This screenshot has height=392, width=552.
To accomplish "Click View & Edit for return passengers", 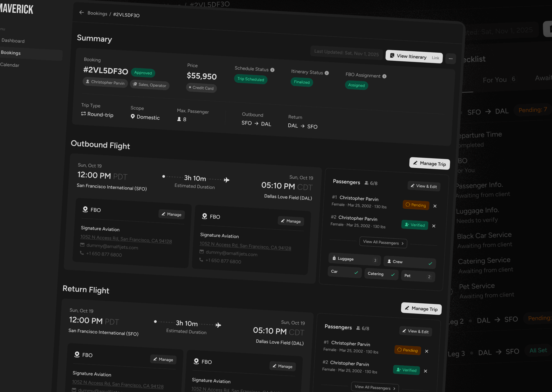I will coord(416,331).
